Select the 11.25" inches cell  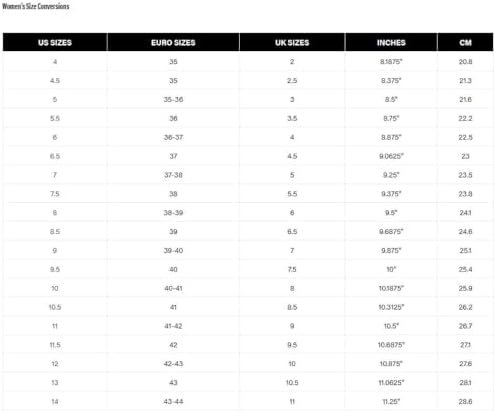tap(391, 401)
